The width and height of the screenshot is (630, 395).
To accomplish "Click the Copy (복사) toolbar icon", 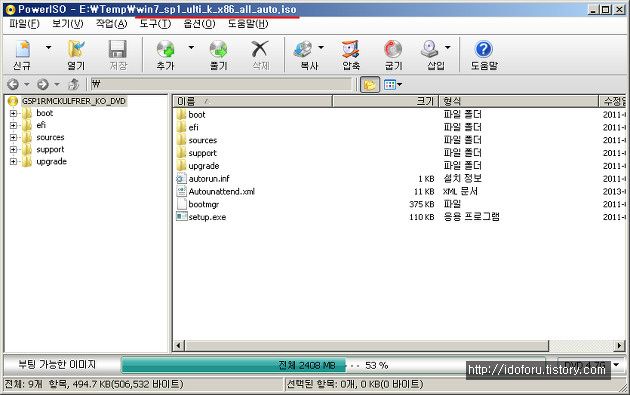I will click(303, 50).
